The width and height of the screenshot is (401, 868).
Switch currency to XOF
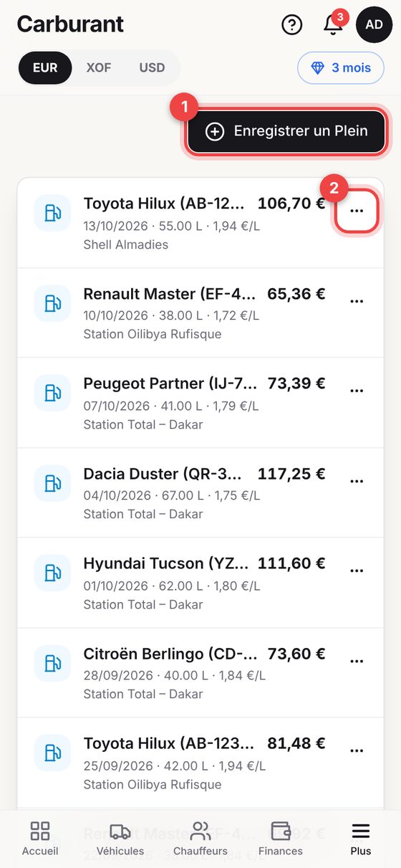click(x=98, y=68)
